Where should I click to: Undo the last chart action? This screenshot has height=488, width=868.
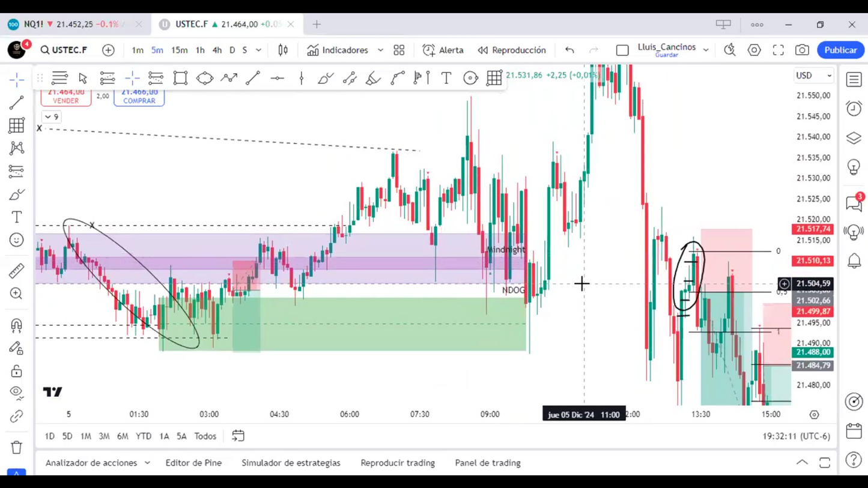pos(569,50)
